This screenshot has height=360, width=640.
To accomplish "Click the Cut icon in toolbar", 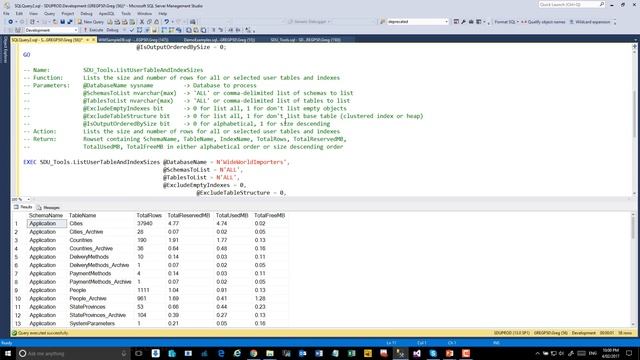I will click(x=142, y=22).
